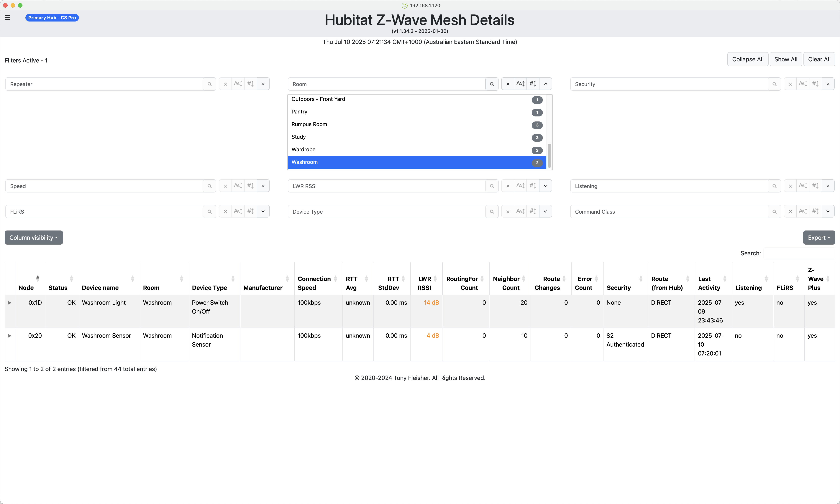Collapse the Room filter list with the chevron

click(x=546, y=84)
